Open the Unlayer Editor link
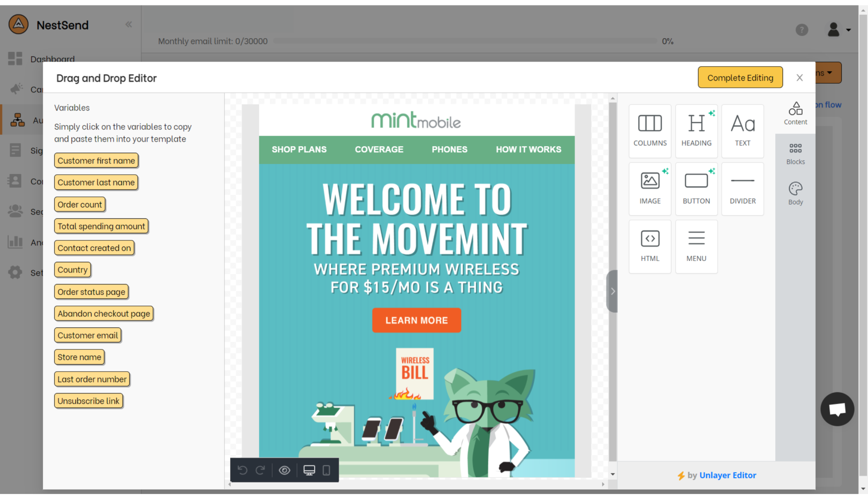Viewport: 868px width, 499px height. pos(728,475)
